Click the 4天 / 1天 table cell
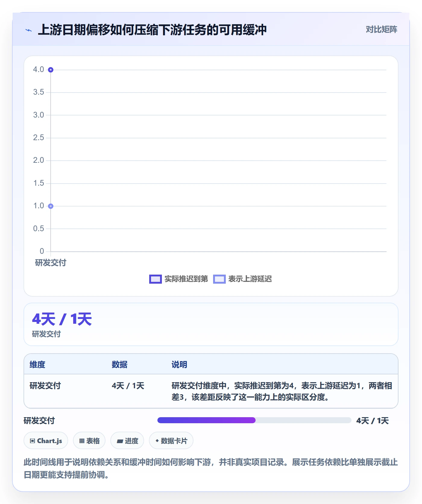422x504 pixels. tap(128, 386)
